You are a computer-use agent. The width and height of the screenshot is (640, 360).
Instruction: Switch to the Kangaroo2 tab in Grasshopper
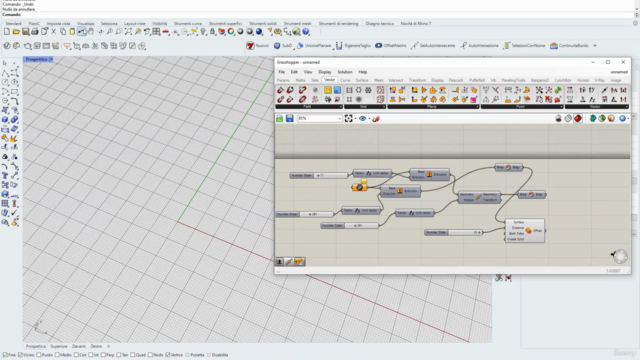[540, 80]
